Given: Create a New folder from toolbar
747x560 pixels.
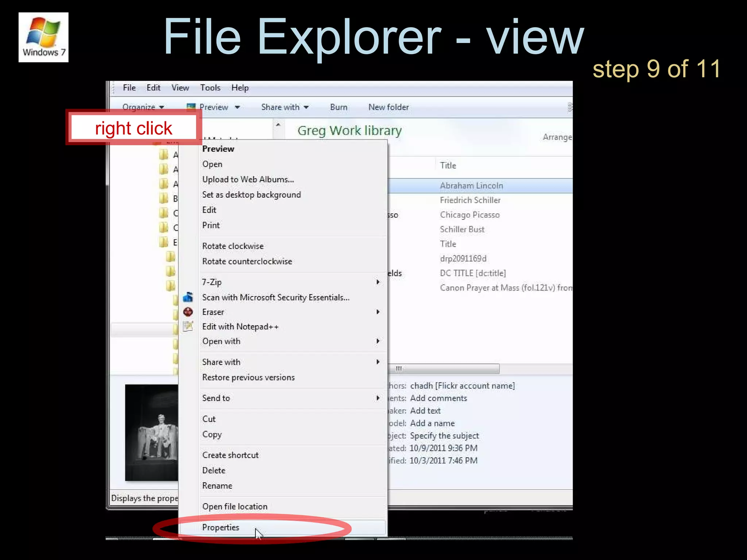Looking at the screenshot, I should pos(388,107).
